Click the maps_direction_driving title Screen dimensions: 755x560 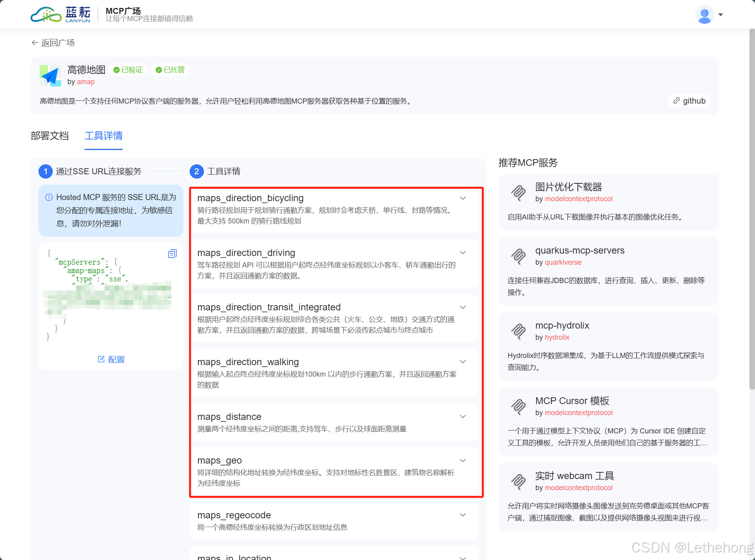[246, 253]
